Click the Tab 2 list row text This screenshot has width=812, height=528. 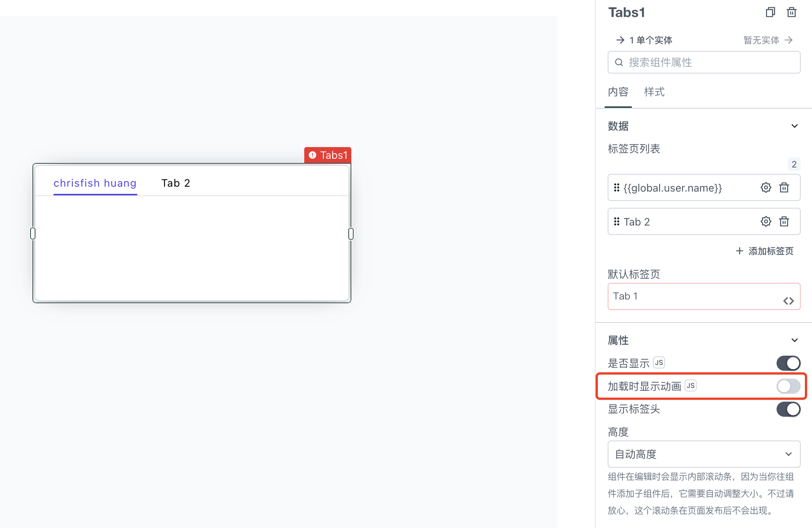click(x=637, y=222)
